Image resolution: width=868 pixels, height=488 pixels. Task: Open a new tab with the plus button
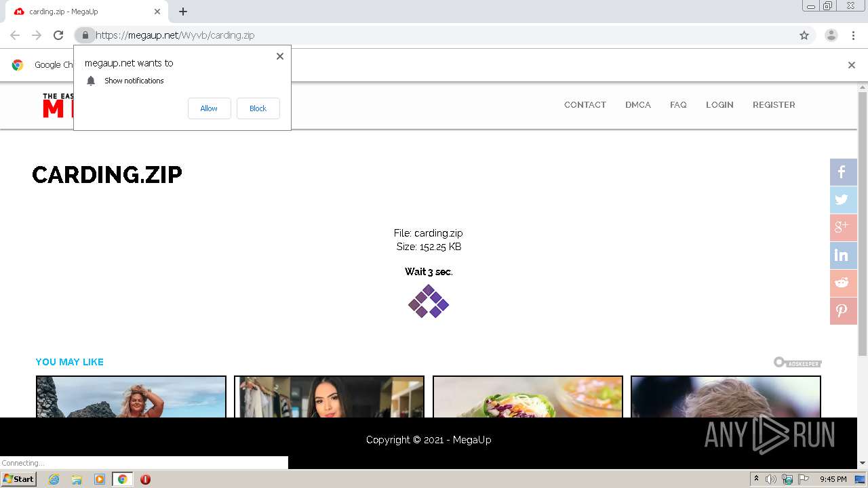183,12
